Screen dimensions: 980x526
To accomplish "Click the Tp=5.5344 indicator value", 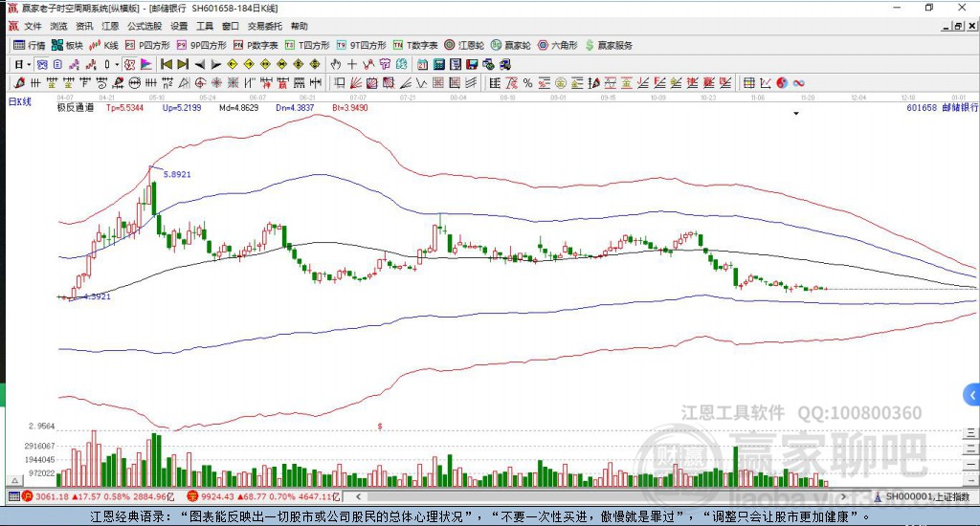I will point(125,107).
